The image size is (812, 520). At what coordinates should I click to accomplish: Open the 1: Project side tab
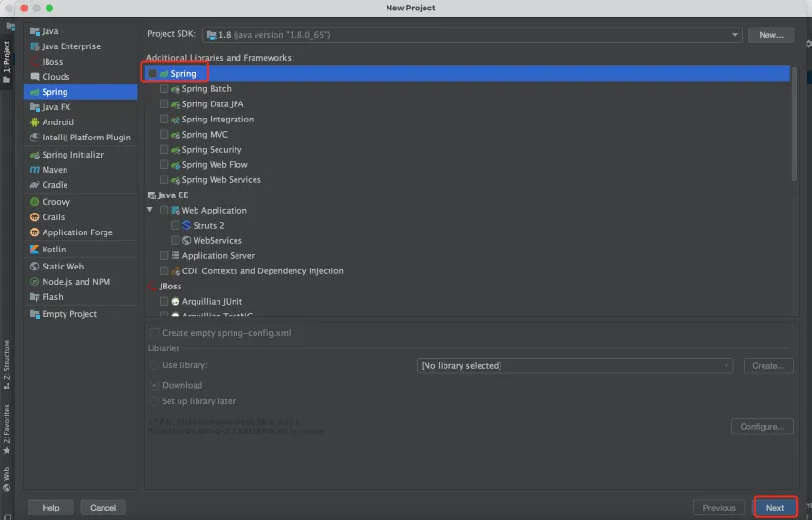point(7,62)
